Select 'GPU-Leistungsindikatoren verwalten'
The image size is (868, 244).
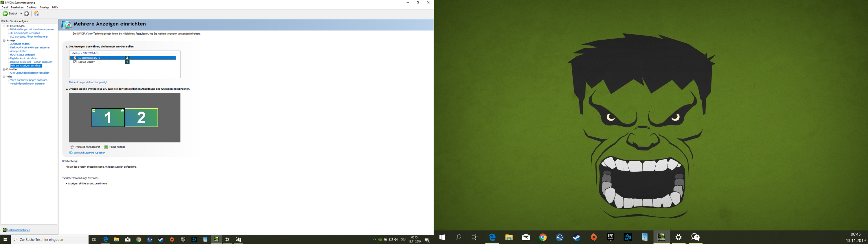coord(30,73)
